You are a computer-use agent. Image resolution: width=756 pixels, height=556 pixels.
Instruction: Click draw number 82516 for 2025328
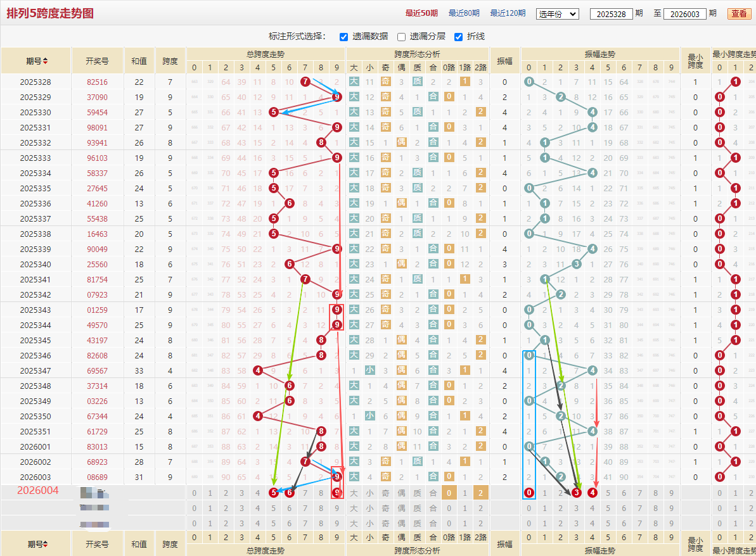point(98,82)
